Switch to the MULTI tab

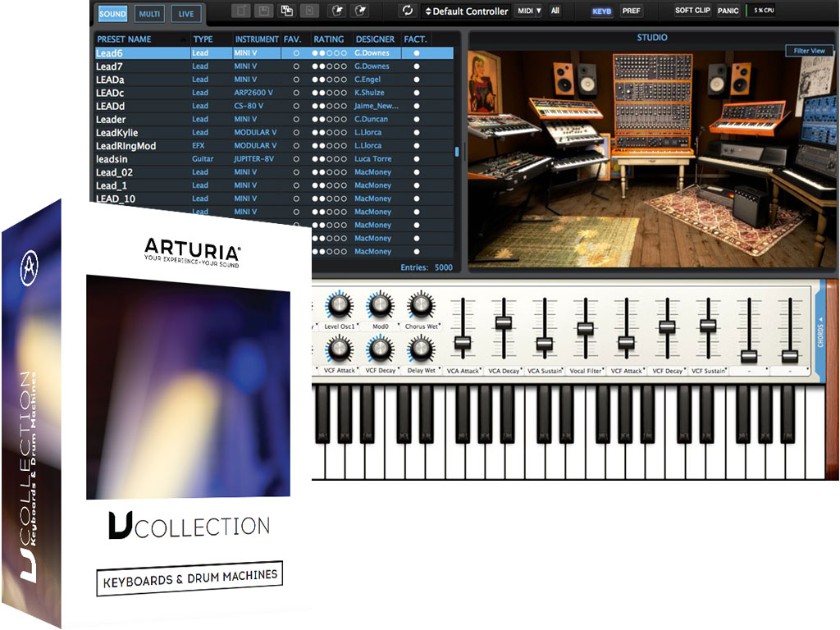coord(149,14)
